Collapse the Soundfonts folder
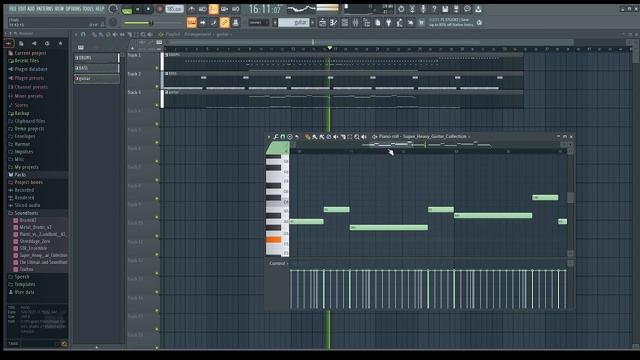The width and height of the screenshot is (640, 360). point(26,213)
